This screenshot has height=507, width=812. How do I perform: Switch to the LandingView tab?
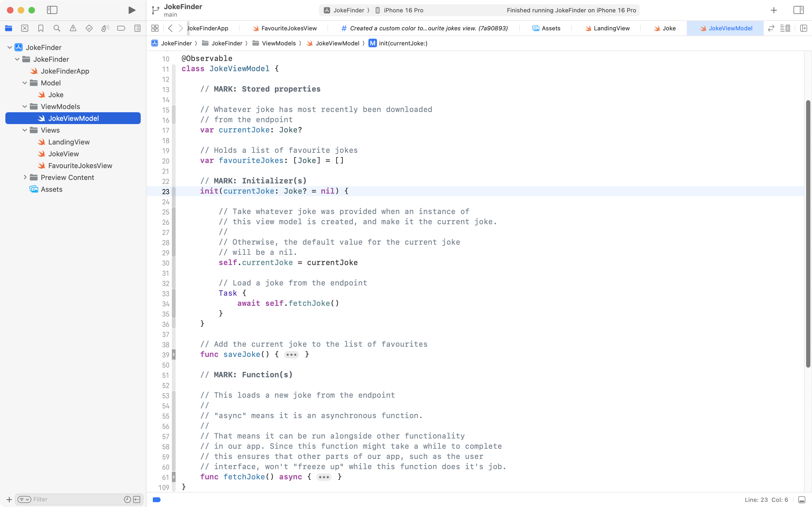point(611,28)
